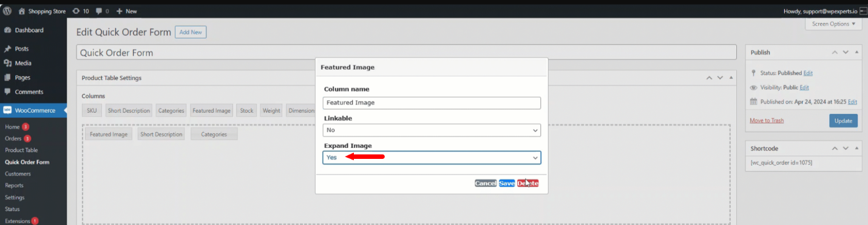868x225 pixels.
Task: Select the Weight column chip
Action: pyautogui.click(x=271, y=110)
